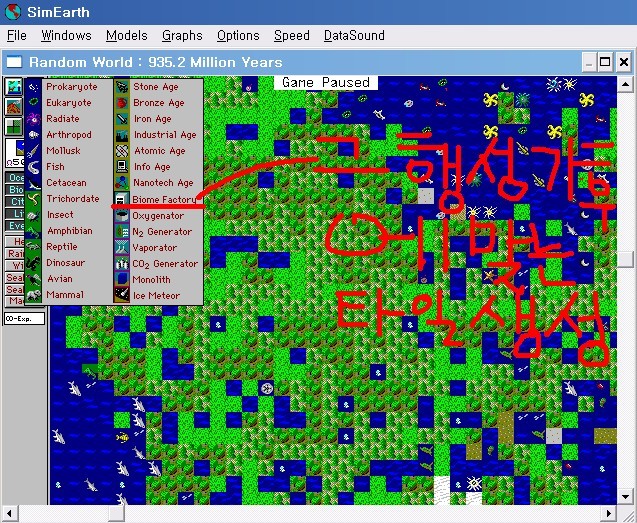
Task: Pick the purple Radiate icon
Action: point(34,119)
